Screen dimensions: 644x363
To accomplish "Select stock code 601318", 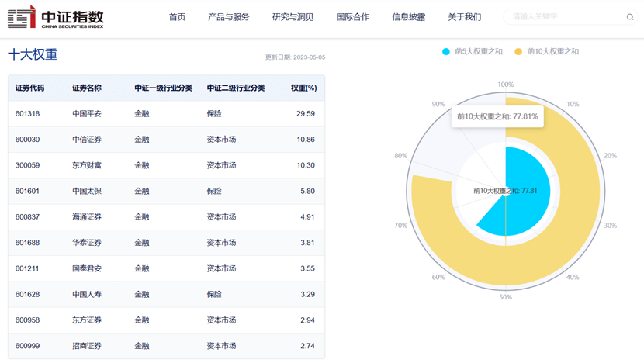I will pyautogui.click(x=27, y=114).
